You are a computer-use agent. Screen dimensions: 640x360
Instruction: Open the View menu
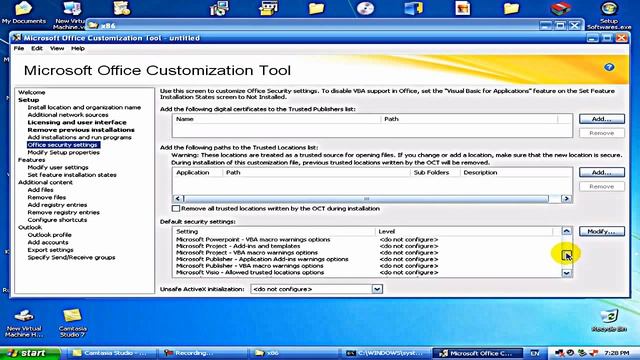coord(57,48)
